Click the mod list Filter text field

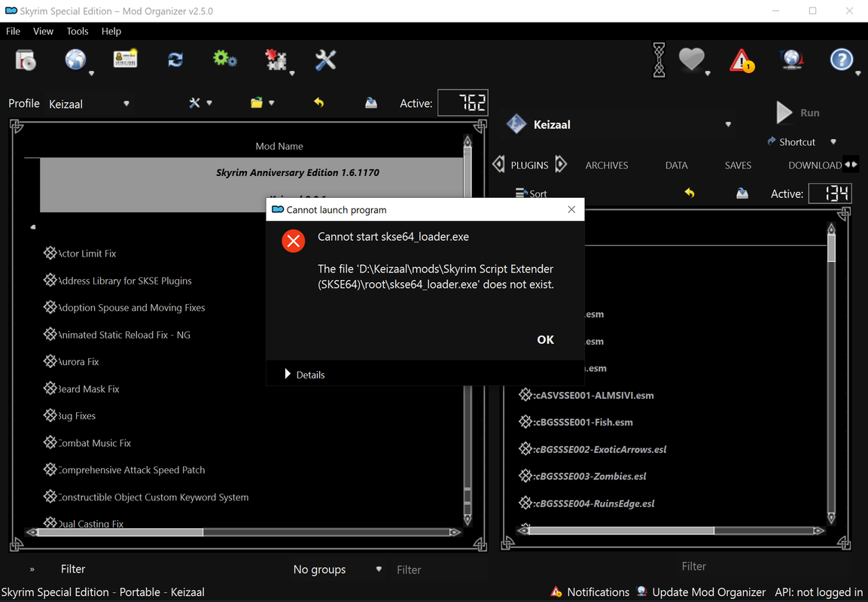click(437, 570)
